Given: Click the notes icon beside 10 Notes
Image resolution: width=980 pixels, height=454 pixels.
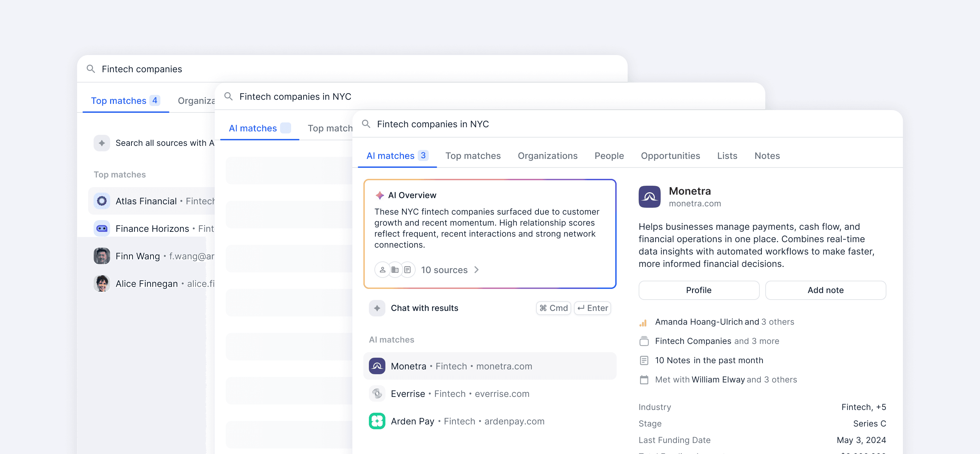Looking at the screenshot, I should pos(644,360).
